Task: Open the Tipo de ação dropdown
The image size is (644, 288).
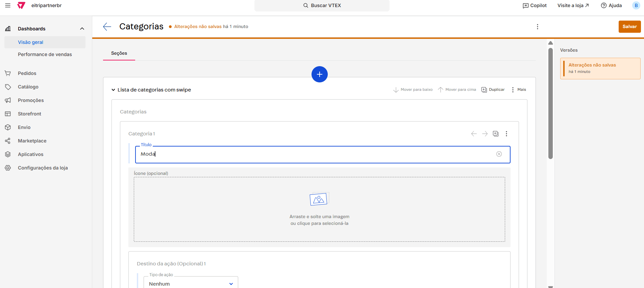Action: [x=191, y=284]
